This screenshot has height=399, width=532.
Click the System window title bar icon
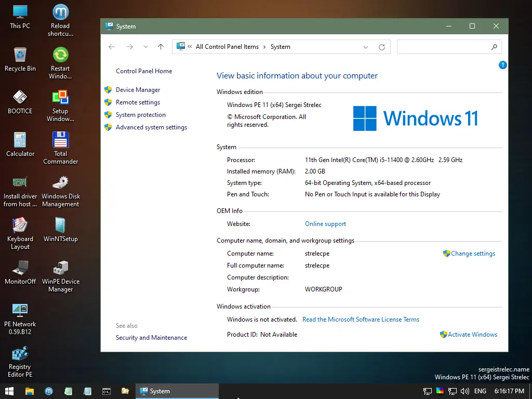(x=109, y=26)
